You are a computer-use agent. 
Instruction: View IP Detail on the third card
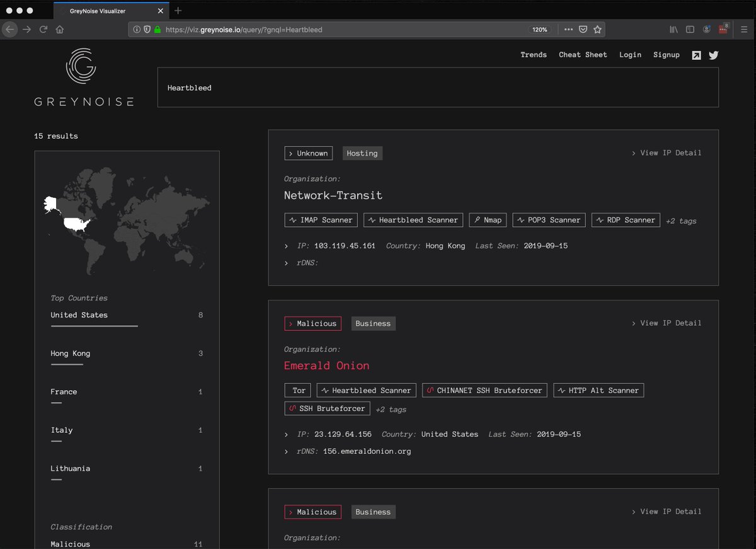click(x=667, y=512)
